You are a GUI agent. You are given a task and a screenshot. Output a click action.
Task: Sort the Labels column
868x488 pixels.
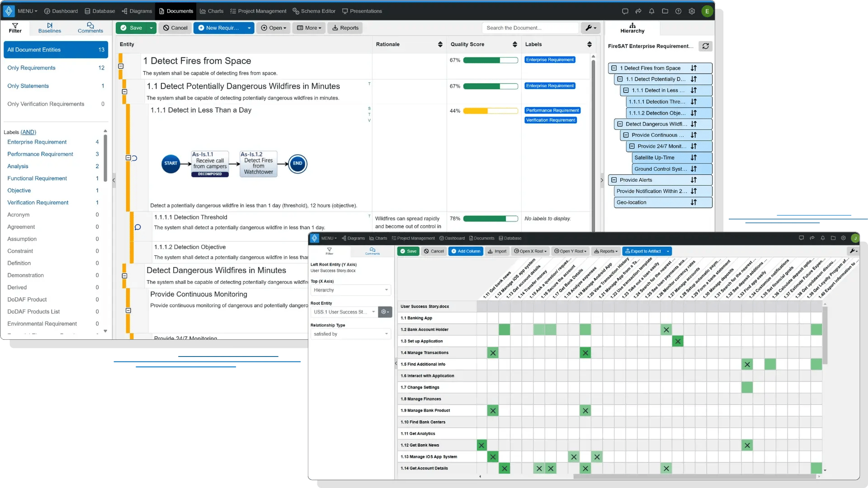click(589, 44)
